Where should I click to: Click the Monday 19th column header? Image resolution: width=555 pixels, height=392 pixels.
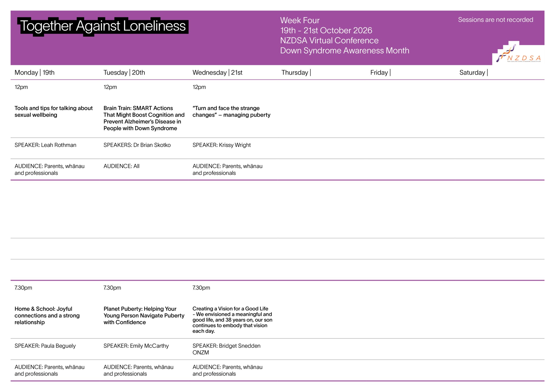[x=34, y=73]
